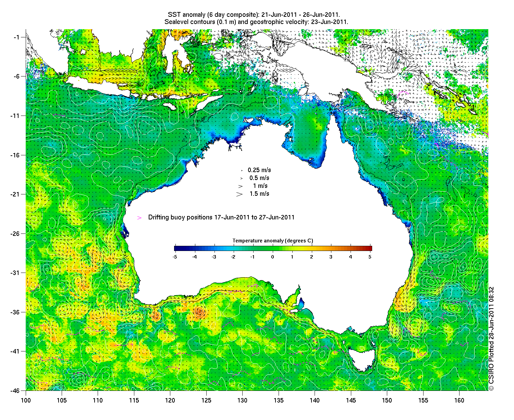Screen dimensions: 514x420
Task: Click the 1 m/s legend arrow symbol
Action: 241,186
